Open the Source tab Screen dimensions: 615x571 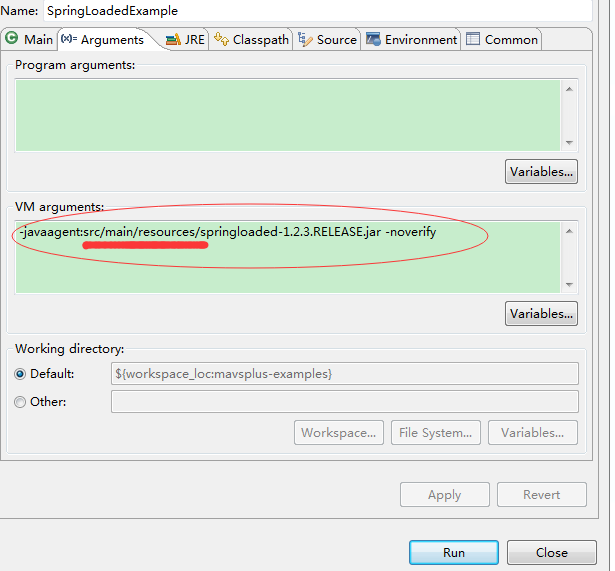(x=327, y=39)
